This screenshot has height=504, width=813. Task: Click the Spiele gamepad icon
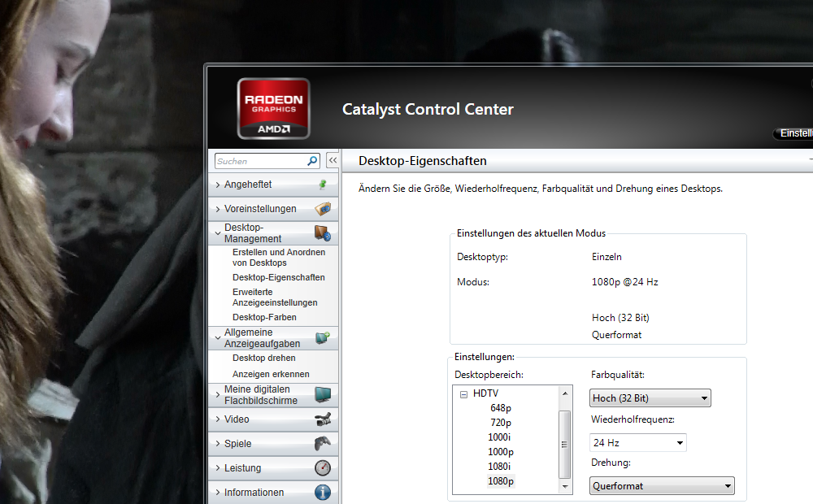[323, 444]
